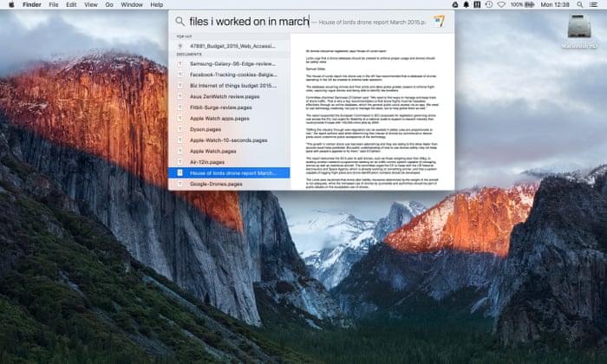The width and height of the screenshot is (607, 364).
Task: Open the File menu
Action: 54,4
